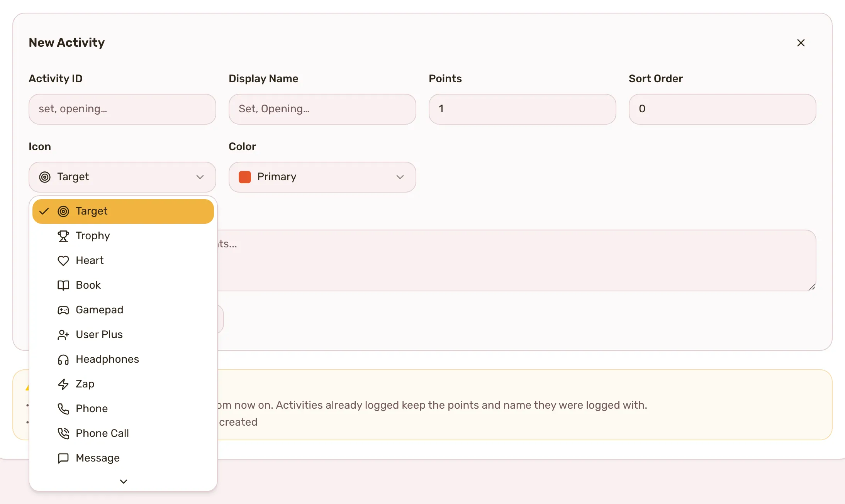Select the Zap icon option
Screen dimensions: 845x504
(x=123, y=384)
